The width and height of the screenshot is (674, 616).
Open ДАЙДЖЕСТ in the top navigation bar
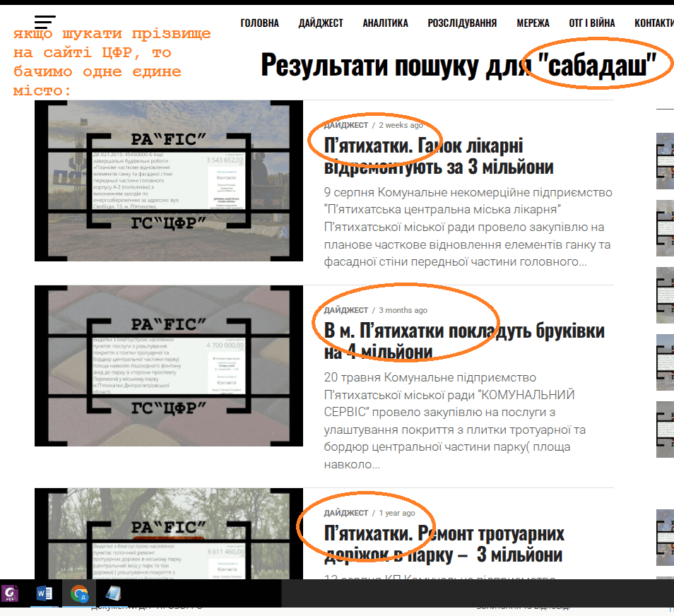point(320,23)
